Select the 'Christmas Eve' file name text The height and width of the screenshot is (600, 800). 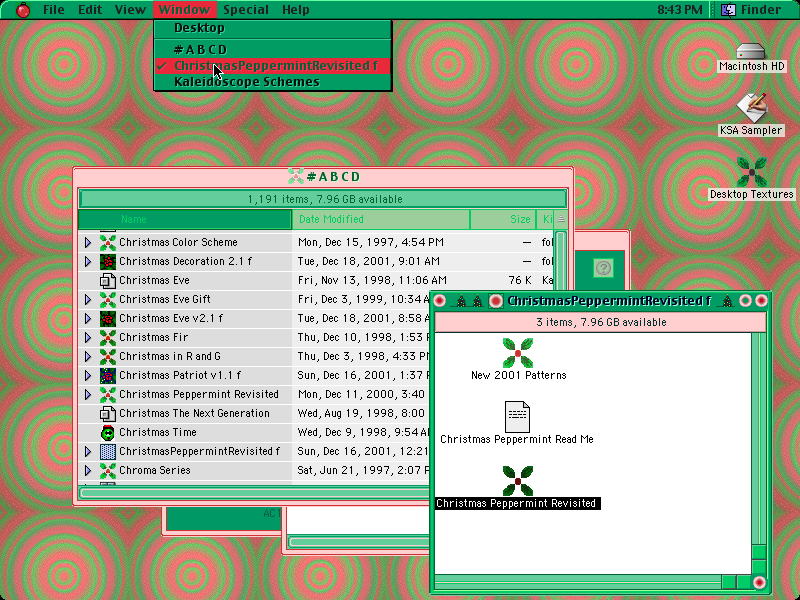pos(154,281)
